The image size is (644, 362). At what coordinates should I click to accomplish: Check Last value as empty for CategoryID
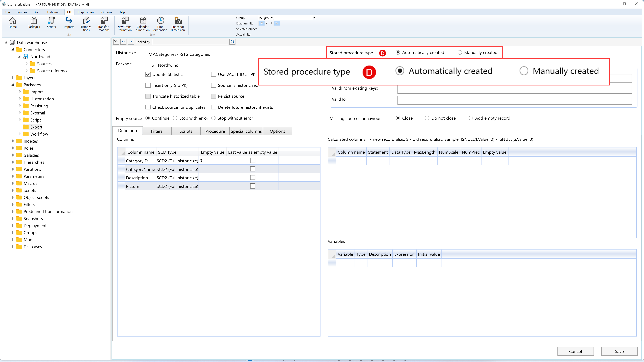pos(253,161)
